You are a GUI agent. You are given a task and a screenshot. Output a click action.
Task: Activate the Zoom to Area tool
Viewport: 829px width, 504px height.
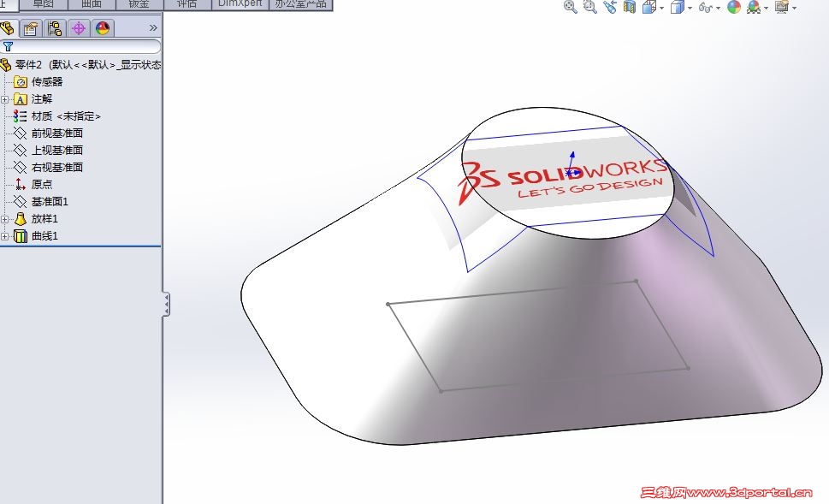(589, 7)
